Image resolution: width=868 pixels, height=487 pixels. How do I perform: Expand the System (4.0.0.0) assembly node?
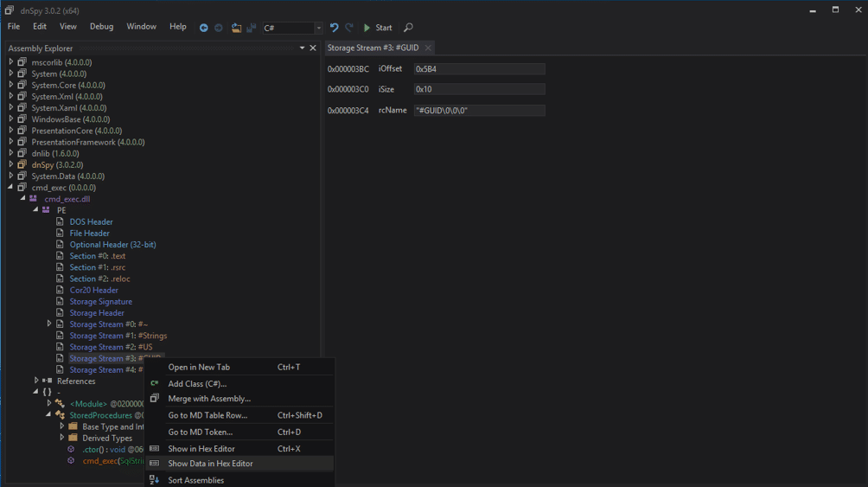[x=11, y=74]
